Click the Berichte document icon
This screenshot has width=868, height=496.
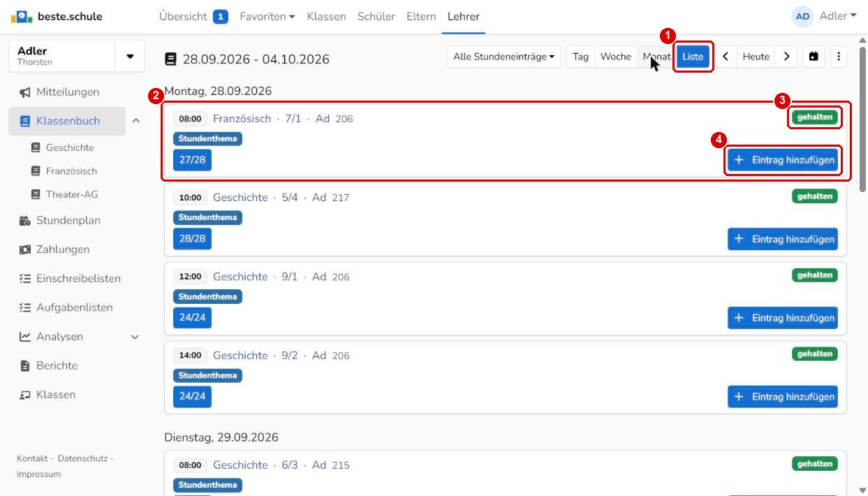click(25, 366)
